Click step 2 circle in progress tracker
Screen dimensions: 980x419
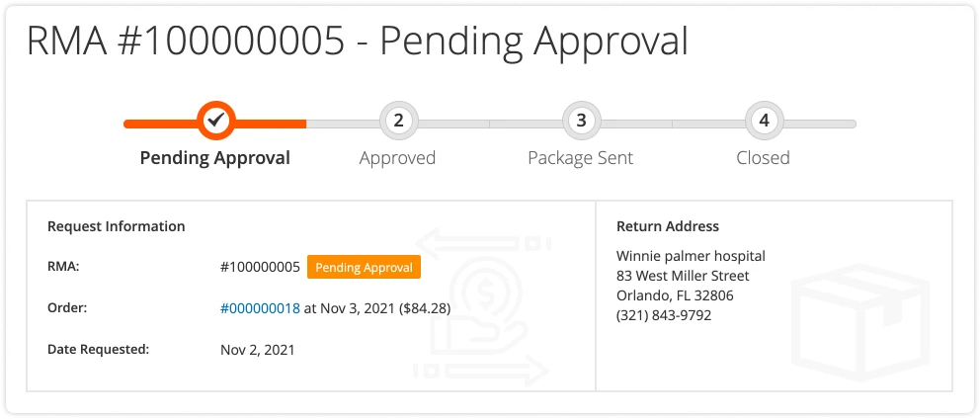[398, 122]
